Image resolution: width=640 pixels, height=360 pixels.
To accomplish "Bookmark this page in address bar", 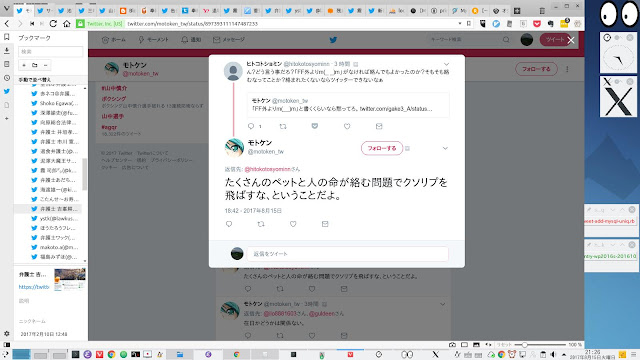I will tap(469, 24).
